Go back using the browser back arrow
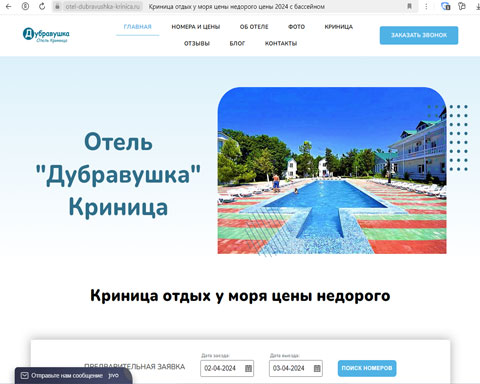This screenshot has width=480, height=384. [x=9, y=6]
